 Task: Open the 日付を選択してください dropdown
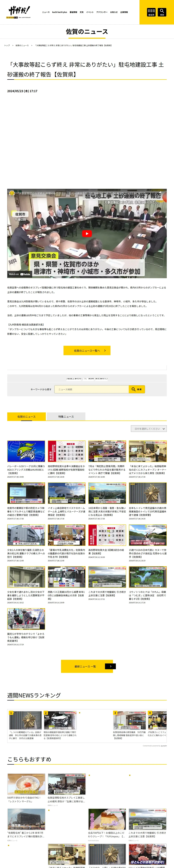pos(149,429)
